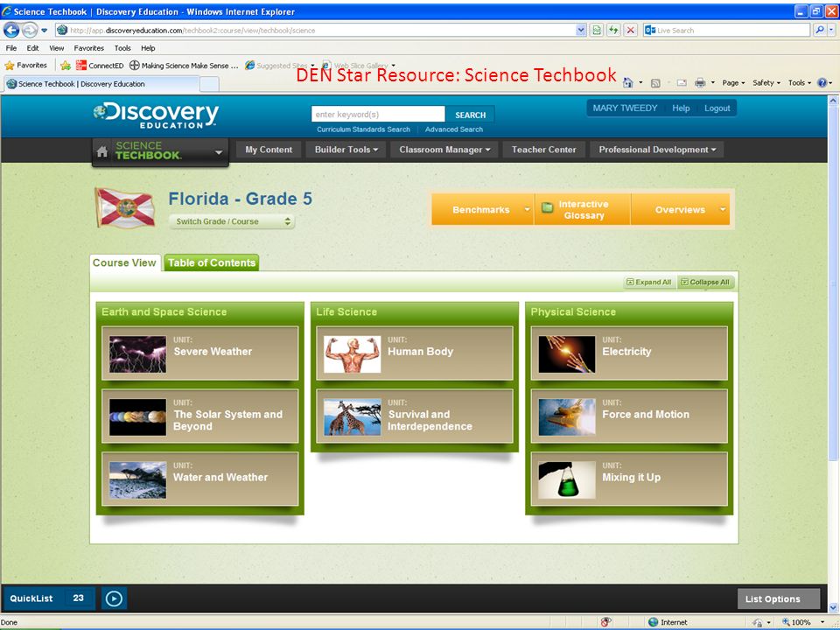Switch to the Course View tab
The width and height of the screenshot is (840, 630).
coord(124,262)
